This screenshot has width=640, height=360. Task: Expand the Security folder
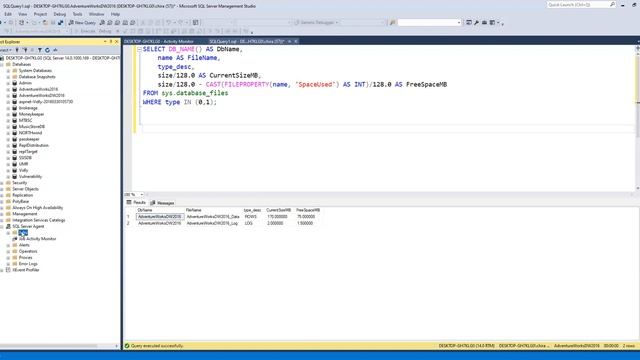point(2,183)
